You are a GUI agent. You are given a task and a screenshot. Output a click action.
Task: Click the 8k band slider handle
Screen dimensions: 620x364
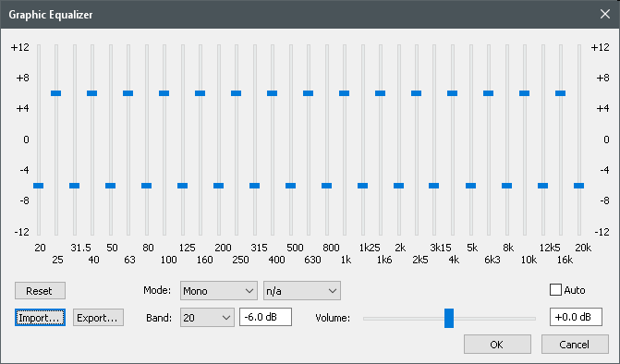(x=507, y=186)
